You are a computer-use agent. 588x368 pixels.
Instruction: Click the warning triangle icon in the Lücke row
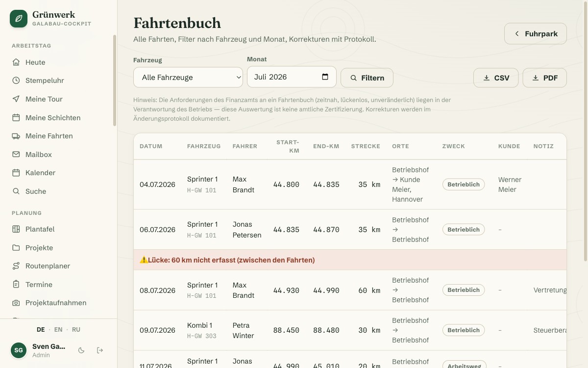point(144,260)
